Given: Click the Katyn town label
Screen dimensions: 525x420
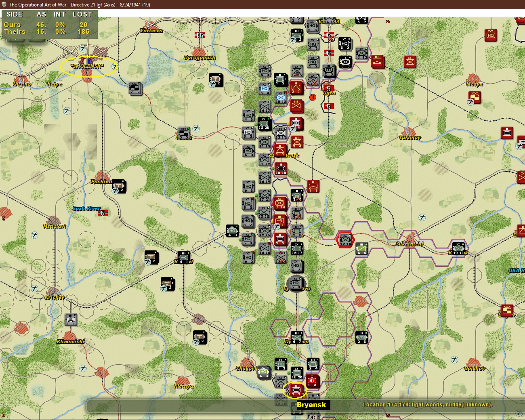Looking at the screenshot, I should pos(55,84).
